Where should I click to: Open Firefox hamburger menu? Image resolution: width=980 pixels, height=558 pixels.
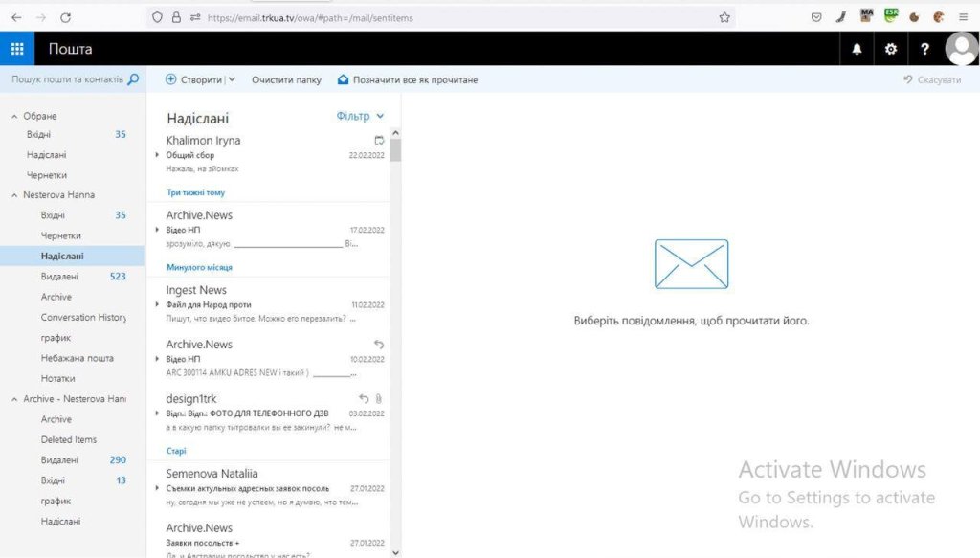[x=963, y=17]
